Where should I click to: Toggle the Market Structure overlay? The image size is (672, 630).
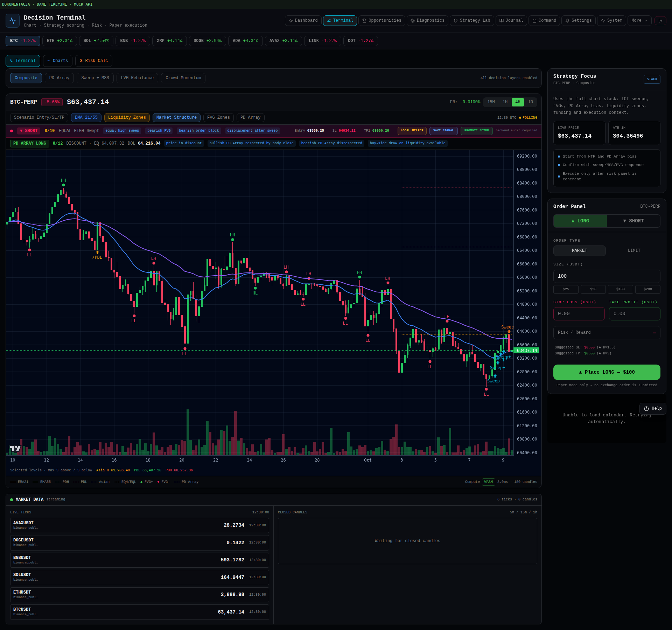coord(176,118)
